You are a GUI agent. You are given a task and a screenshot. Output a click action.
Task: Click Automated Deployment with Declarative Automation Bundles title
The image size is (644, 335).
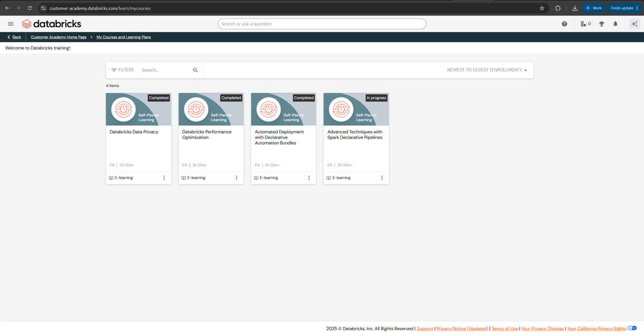[279, 137]
